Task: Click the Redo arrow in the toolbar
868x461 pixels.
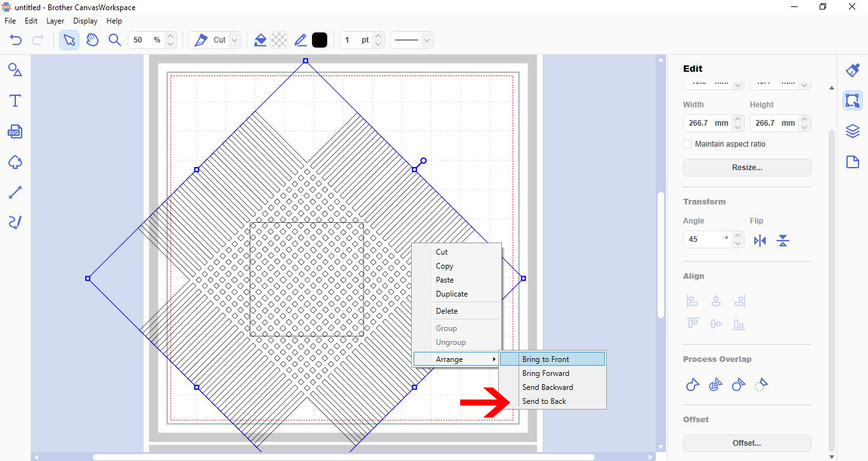Action: [38, 40]
